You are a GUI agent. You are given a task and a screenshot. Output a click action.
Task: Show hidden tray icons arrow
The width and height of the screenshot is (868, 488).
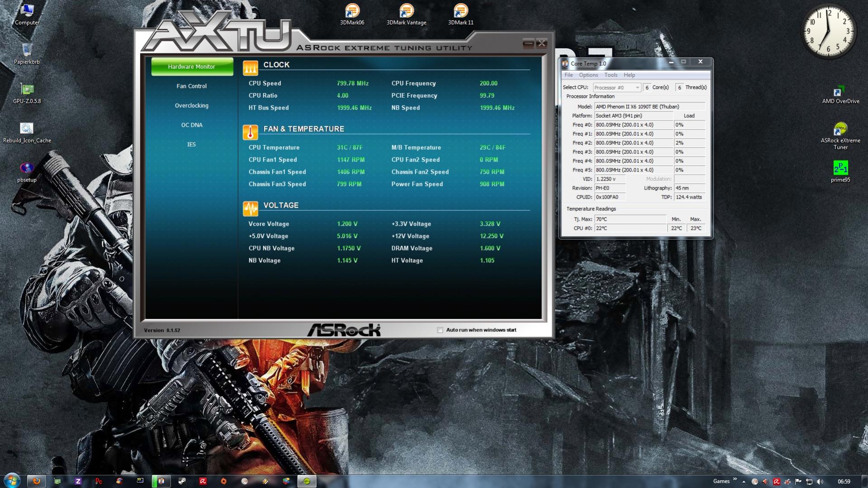pyautogui.click(x=744, y=482)
